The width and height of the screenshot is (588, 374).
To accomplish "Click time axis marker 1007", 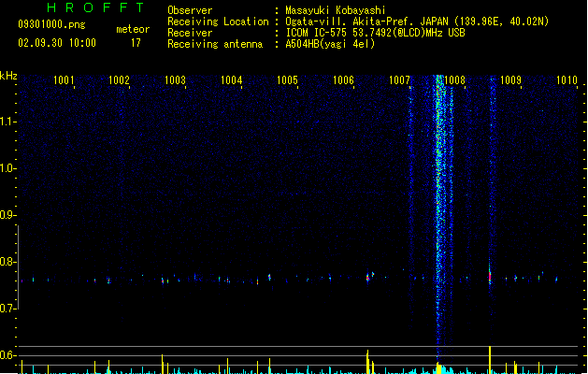I will [x=399, y=80].
